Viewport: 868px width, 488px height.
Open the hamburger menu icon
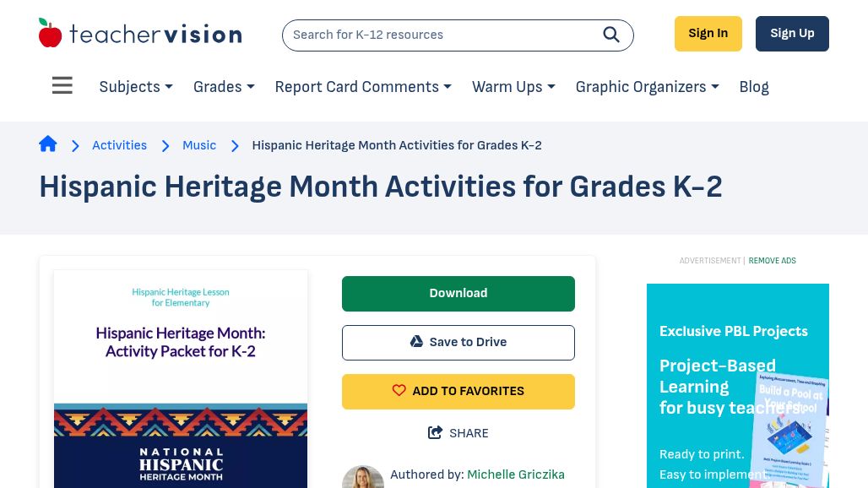(x=62, y=86)
